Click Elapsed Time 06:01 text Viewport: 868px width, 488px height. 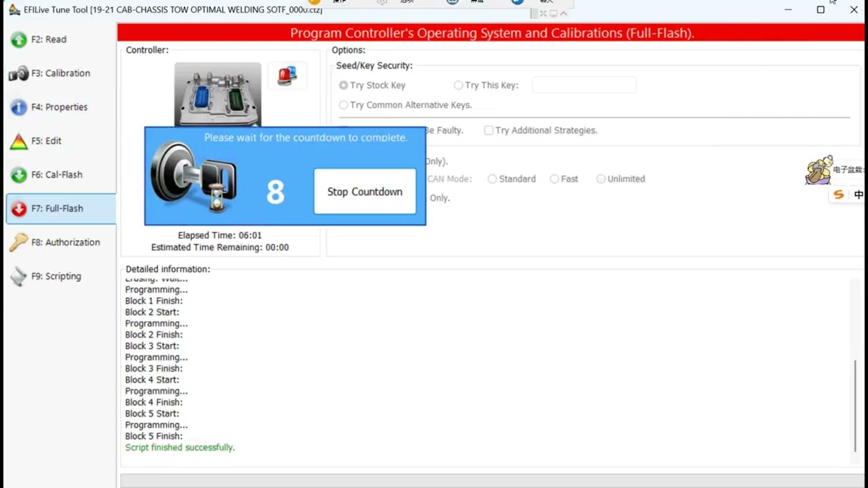220,236
